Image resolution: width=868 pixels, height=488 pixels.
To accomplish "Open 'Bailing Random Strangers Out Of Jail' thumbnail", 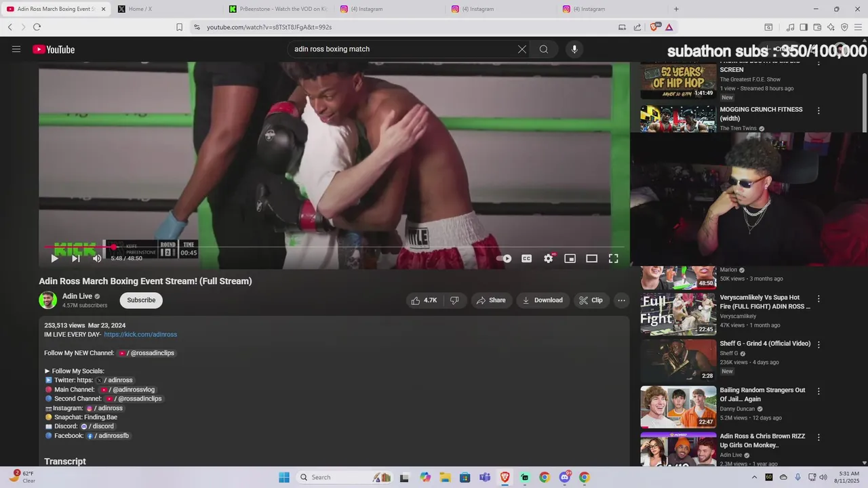I will click(x=678, y=407).
